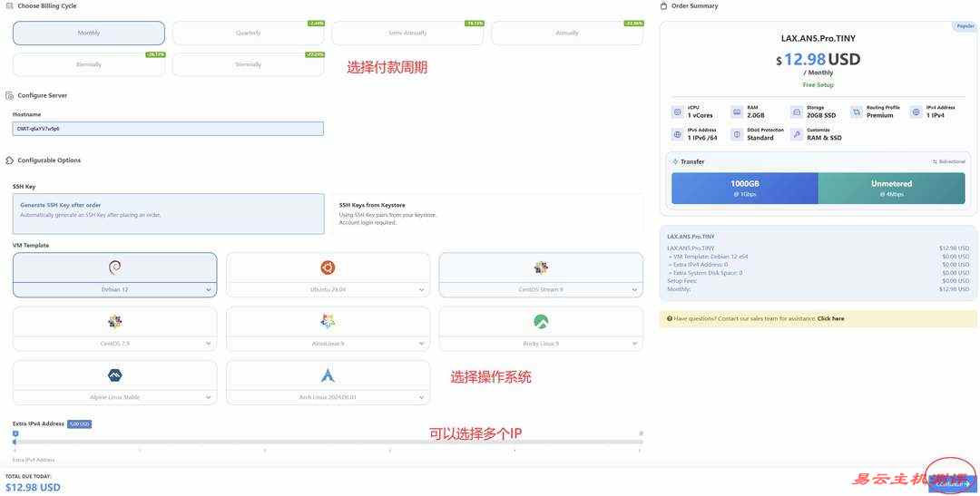Click the CentOS 7.9 logo
The width and height of the screenshot is (980, 496).
tap(114, 322)
